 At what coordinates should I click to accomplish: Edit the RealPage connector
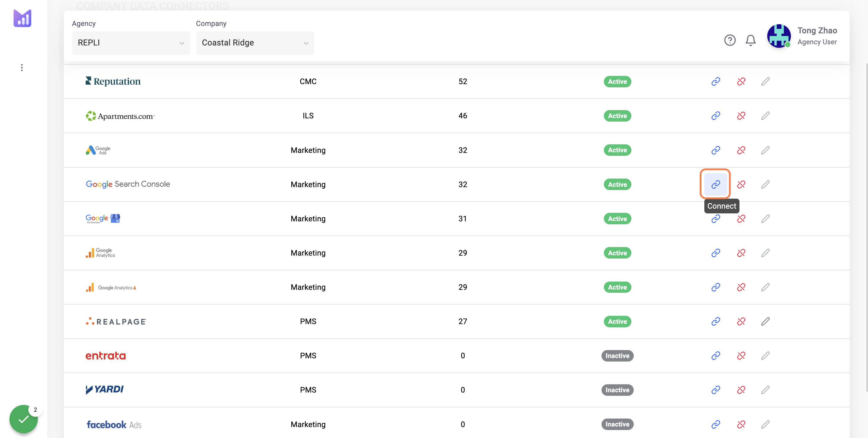click(x=765, y=321)
